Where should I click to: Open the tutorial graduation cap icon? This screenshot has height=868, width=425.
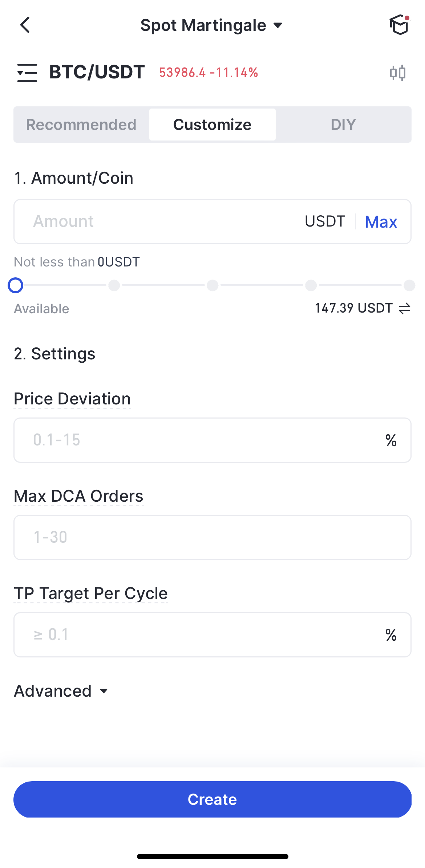pos(399,25)
